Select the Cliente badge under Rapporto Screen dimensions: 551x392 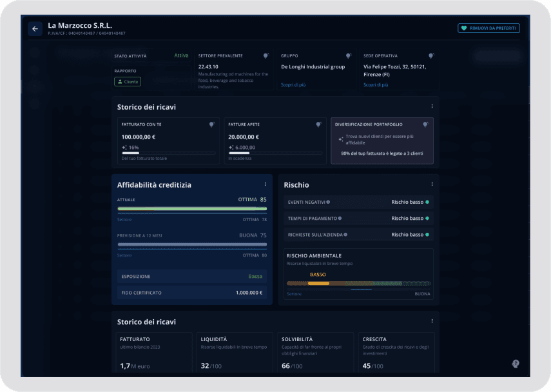(x=127, y=81)
